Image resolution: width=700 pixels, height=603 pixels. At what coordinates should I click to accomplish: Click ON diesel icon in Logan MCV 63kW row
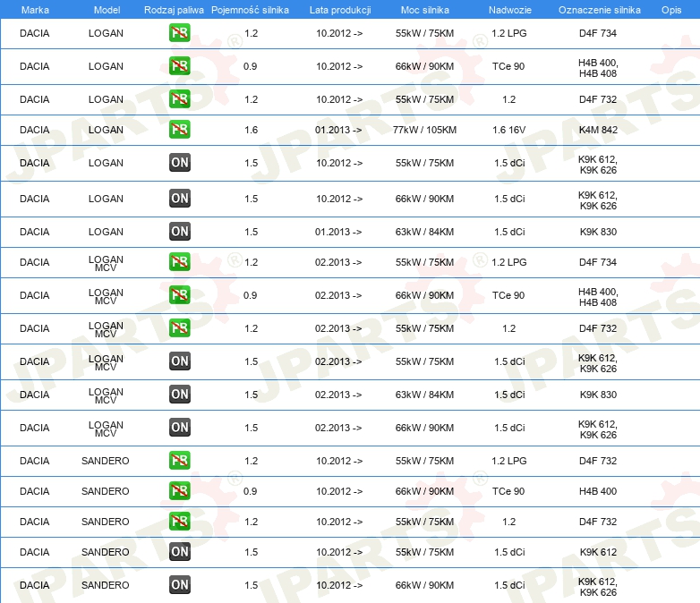click(x=179, y=395)
